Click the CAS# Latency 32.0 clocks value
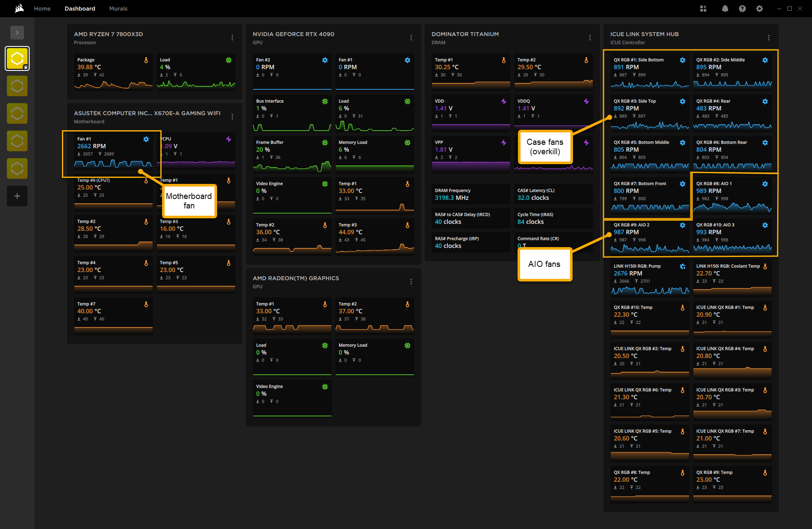Image resolution: width=812 pixels, height=529 pixels. [x=533, y=198]
